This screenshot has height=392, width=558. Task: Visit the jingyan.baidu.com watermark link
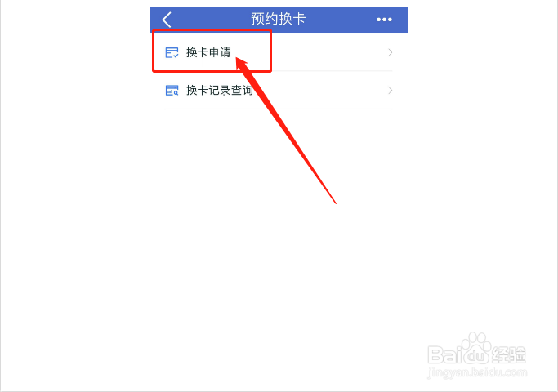[477, 372]
